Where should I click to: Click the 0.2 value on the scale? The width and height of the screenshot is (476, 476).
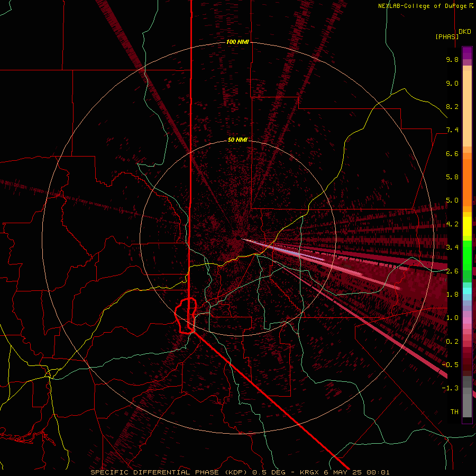pyautogui.click(x=452, y=342)
